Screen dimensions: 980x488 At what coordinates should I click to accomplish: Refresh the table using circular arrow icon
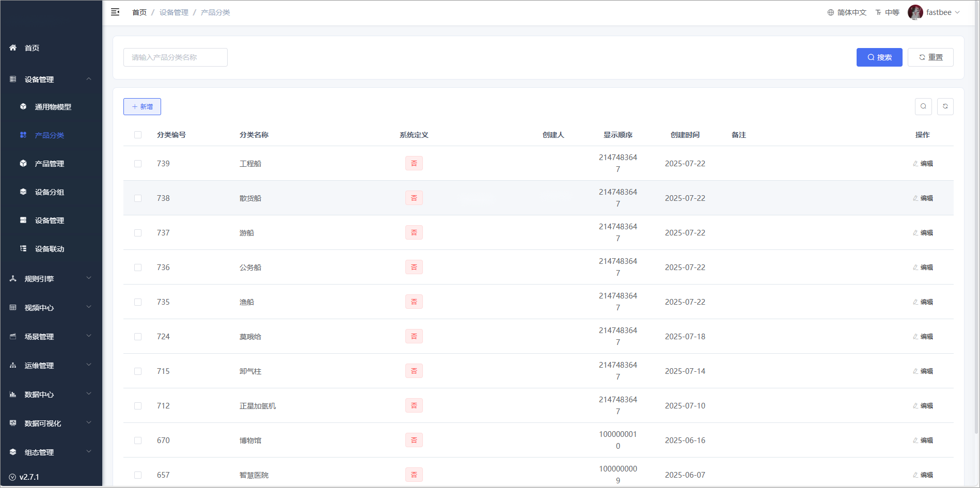(x=945, y=106)
